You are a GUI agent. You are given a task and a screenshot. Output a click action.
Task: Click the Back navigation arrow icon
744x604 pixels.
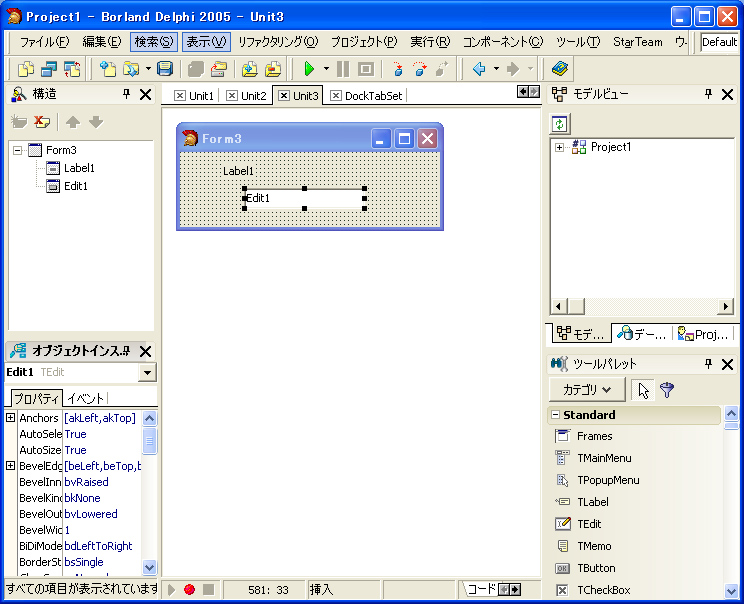point(479,69)
